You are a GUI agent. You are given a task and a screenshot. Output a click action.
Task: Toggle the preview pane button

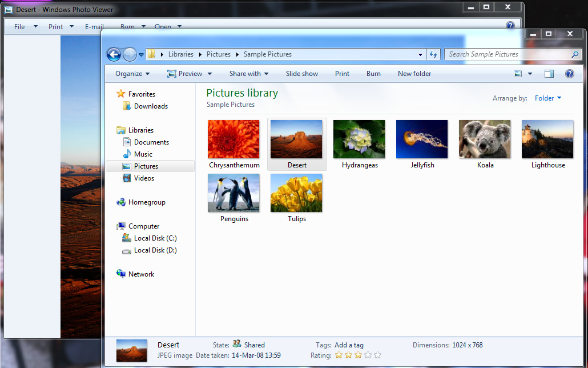[x=549, y=74]
